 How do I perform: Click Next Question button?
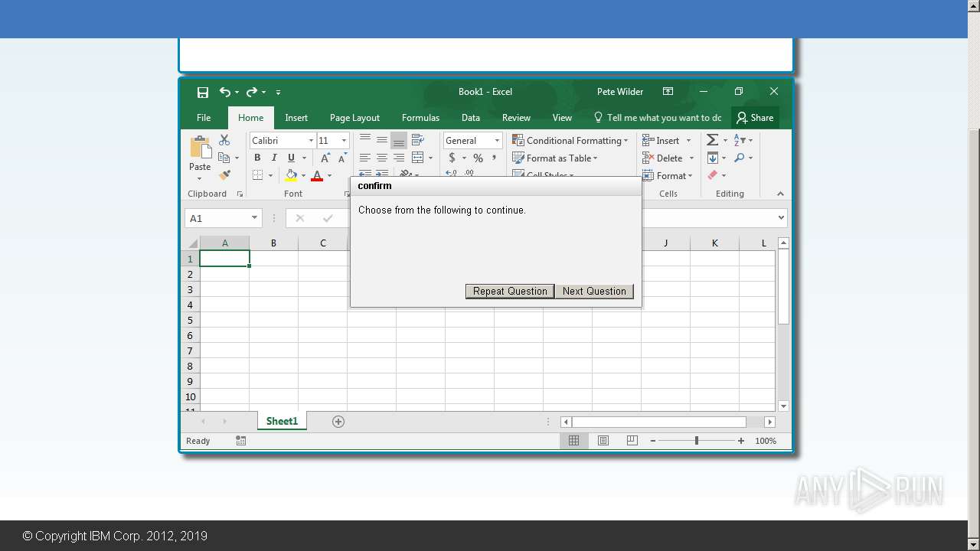594,291
